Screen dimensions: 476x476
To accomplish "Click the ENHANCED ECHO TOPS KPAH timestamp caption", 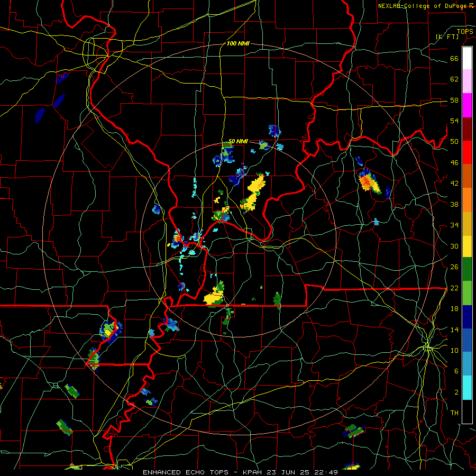I will pos(240,472).
